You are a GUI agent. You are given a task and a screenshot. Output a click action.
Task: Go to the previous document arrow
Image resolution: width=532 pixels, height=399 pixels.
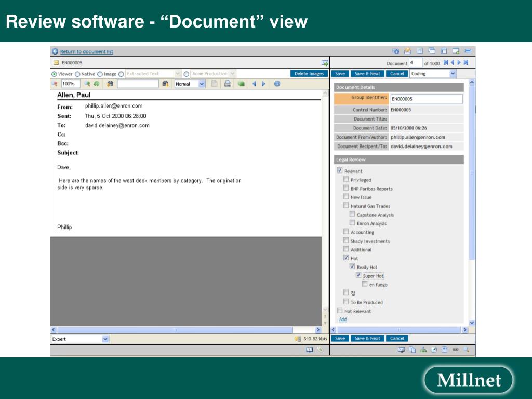(453, 62)
